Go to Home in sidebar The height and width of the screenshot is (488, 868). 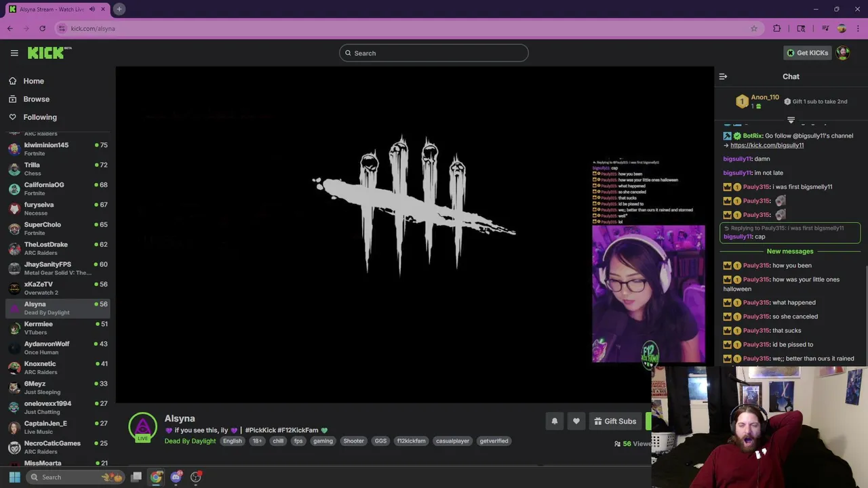click(x=33, y=81)
